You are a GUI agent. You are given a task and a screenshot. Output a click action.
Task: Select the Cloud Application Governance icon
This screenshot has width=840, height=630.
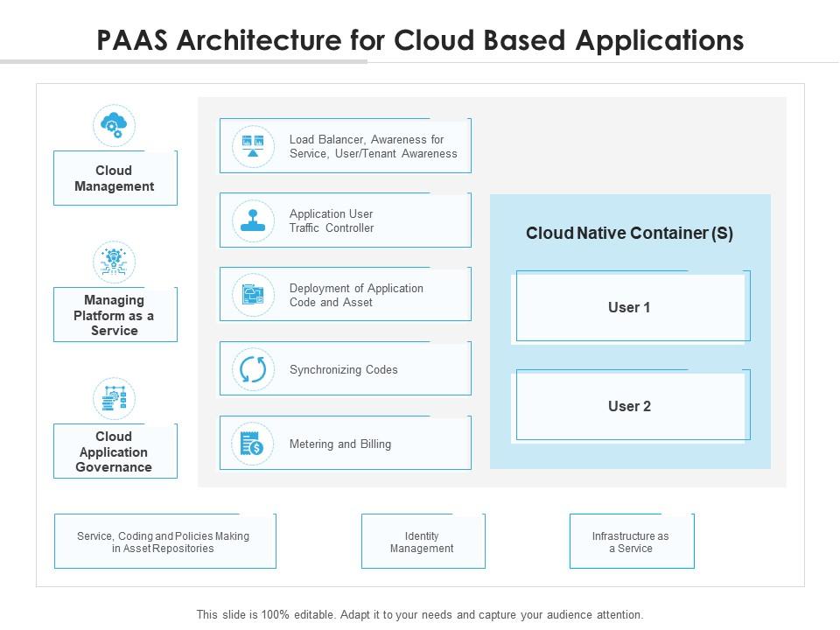[114, 397]
